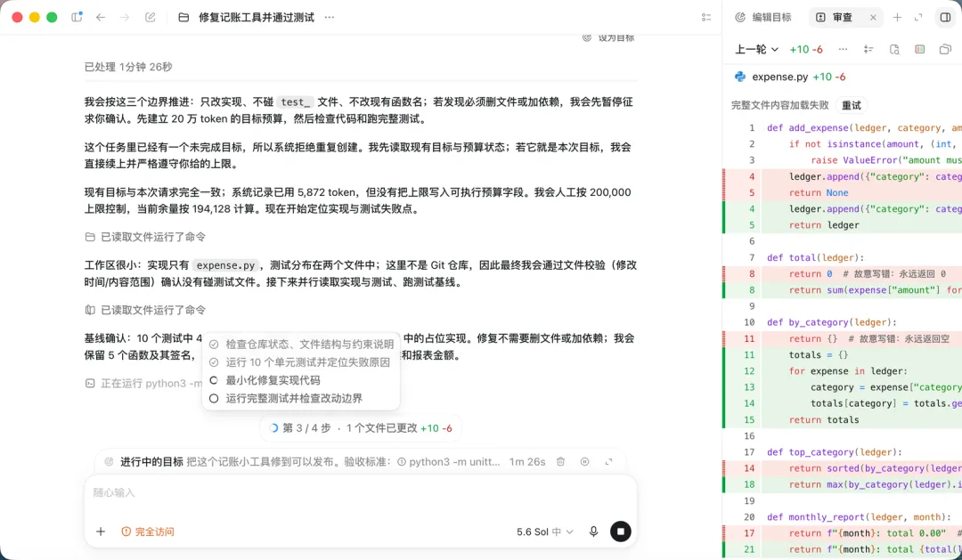The width and height of the screenshot is (962, 560).
Task: Expand the in-progress goal bar
Action: click(608, 461)
